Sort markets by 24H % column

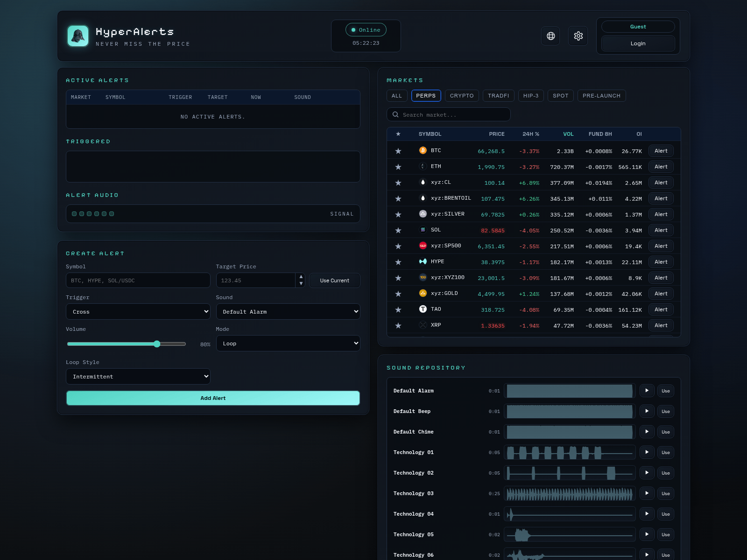click(531, 134)
